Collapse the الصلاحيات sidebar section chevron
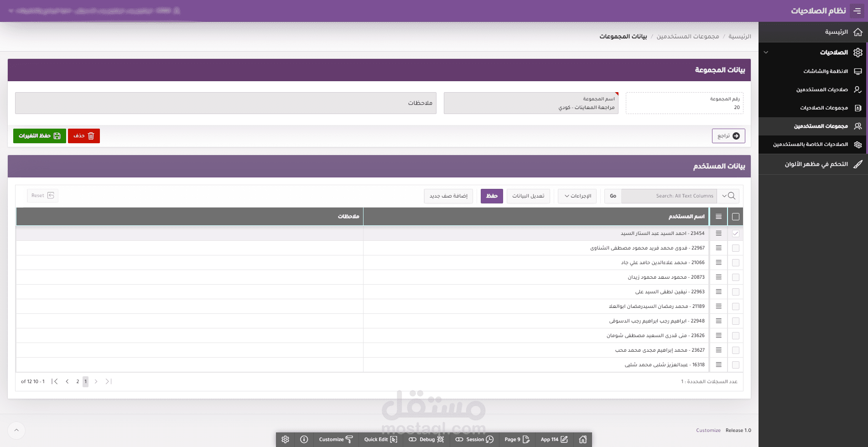The image size is (868, 447). point(766,52)
